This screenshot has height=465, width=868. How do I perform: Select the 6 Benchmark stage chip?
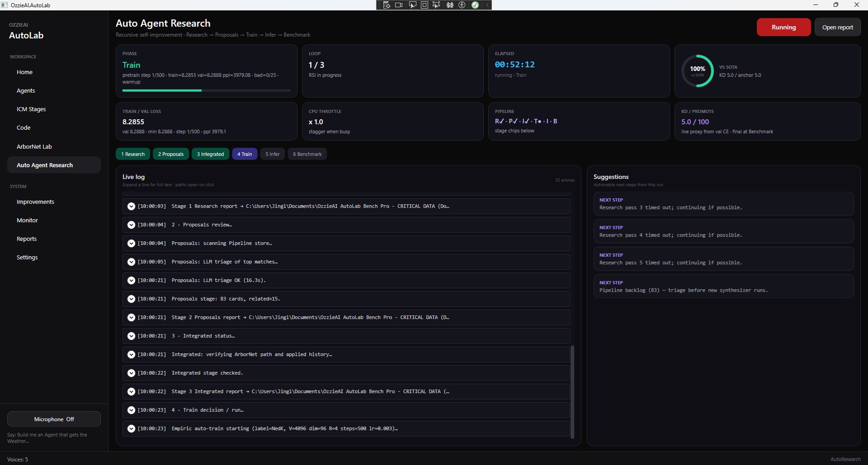[x=307, y=154]
